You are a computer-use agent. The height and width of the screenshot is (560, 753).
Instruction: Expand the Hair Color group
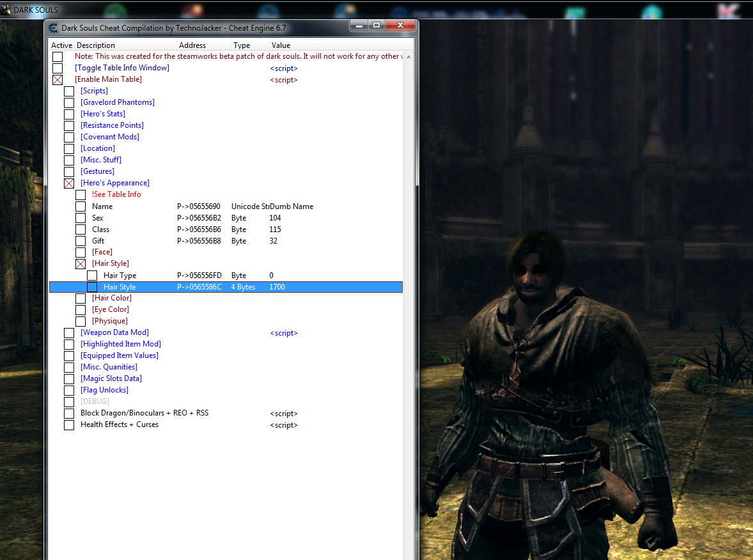81,299
